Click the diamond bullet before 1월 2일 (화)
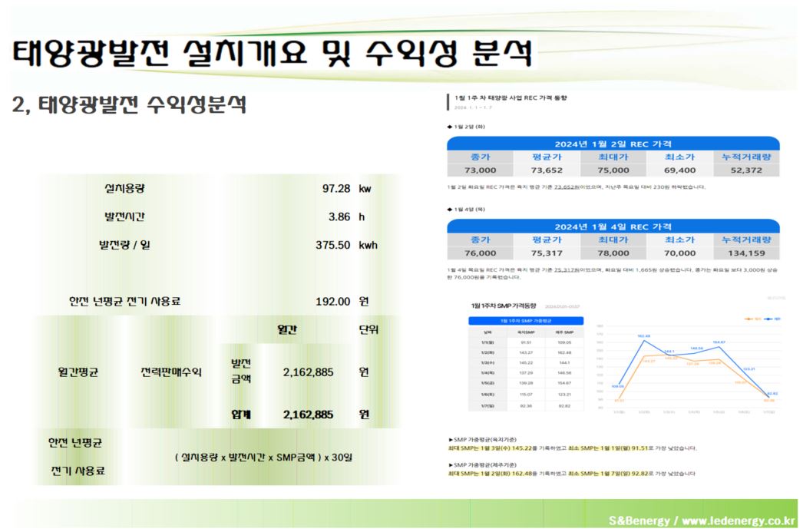 pyautogui.click(x=449, y=127)
